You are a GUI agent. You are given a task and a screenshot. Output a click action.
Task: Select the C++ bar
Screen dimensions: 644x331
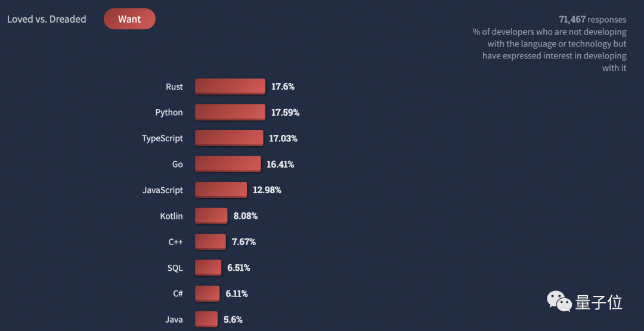(210, 242)
